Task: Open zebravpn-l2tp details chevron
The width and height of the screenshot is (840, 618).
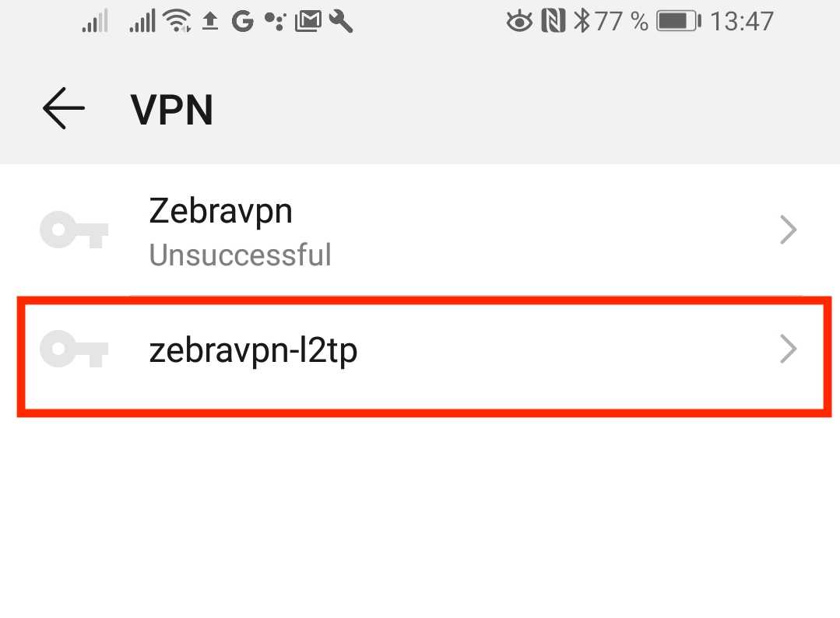Action: (x=789, y=350)
